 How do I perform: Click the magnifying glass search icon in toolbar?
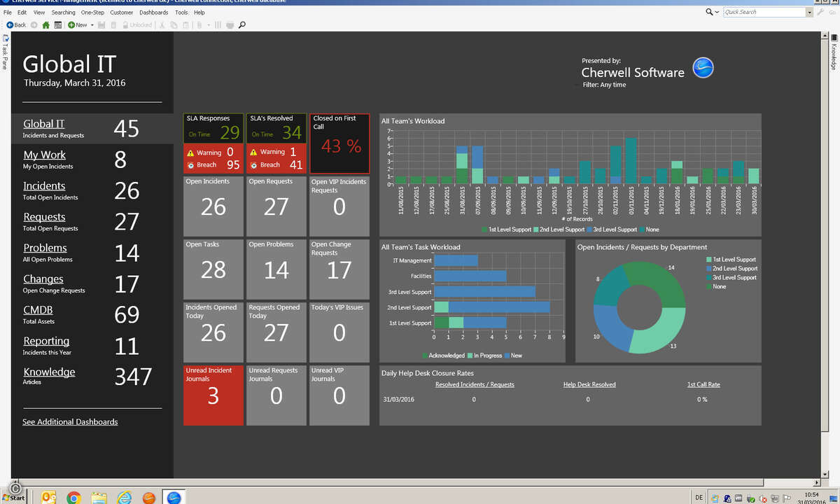[x=242, y=24]
